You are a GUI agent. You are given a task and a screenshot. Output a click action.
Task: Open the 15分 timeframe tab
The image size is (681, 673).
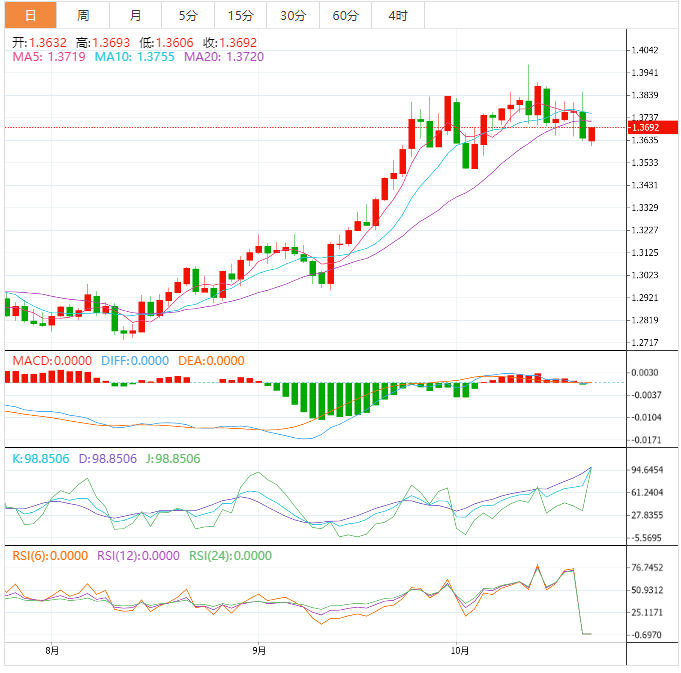[241, 16]
